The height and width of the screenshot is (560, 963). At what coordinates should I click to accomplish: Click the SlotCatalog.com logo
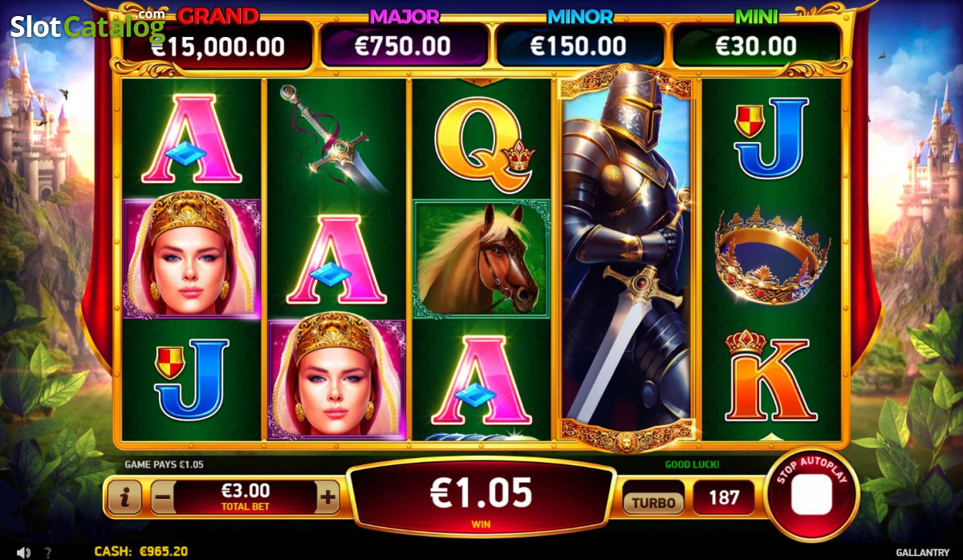coord(87,26)
